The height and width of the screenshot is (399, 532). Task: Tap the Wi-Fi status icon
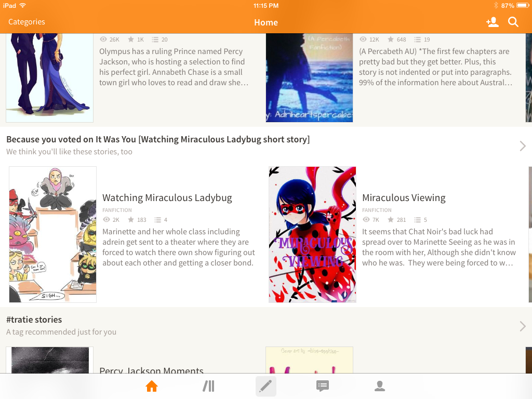pos(23,5)
